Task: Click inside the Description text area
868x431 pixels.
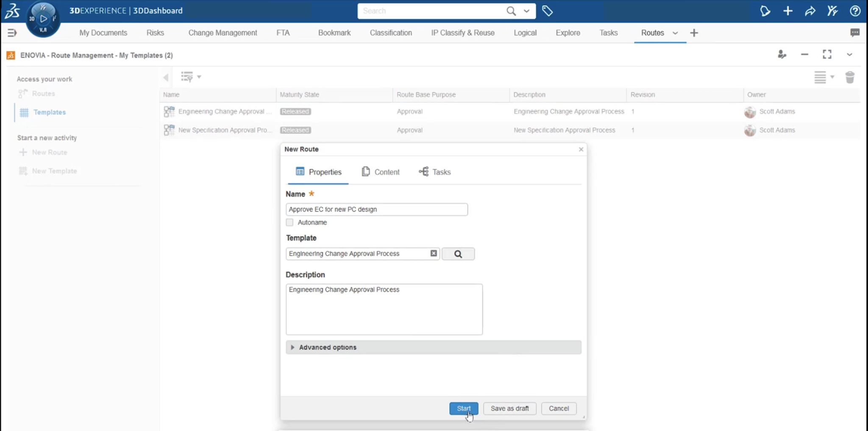Action: click(x=384, y=309)
